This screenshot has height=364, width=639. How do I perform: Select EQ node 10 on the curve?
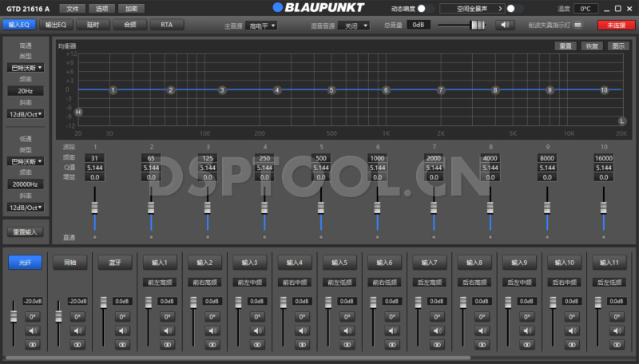click(x=604, y=89)
